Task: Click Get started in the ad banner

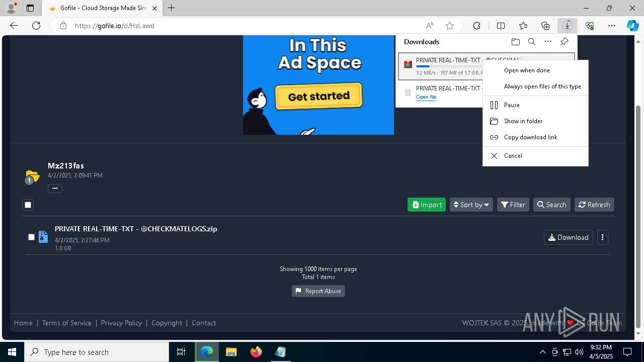Action: coord(318,96)
